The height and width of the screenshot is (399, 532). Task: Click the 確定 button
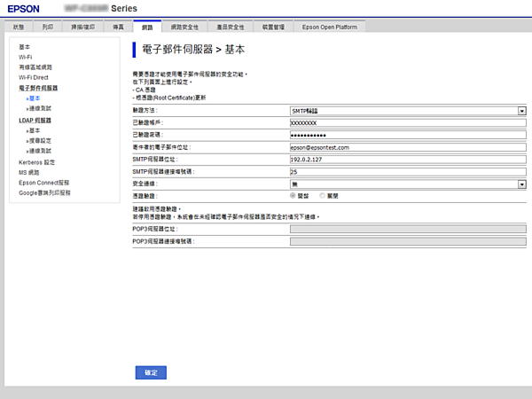tap(150, 372)
